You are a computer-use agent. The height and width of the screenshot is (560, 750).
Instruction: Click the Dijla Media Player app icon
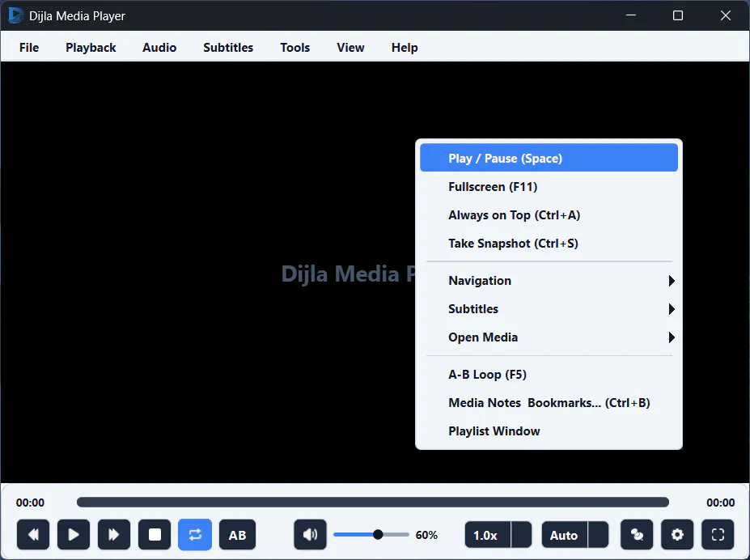(x=16, y=15)
